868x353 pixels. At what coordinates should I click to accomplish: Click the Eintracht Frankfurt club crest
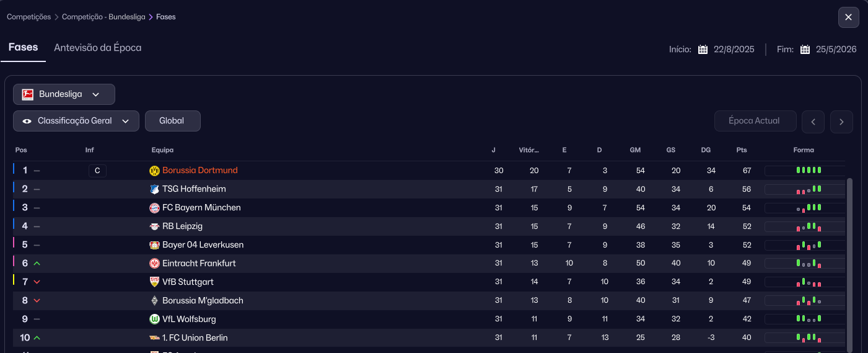coord(155,264)
